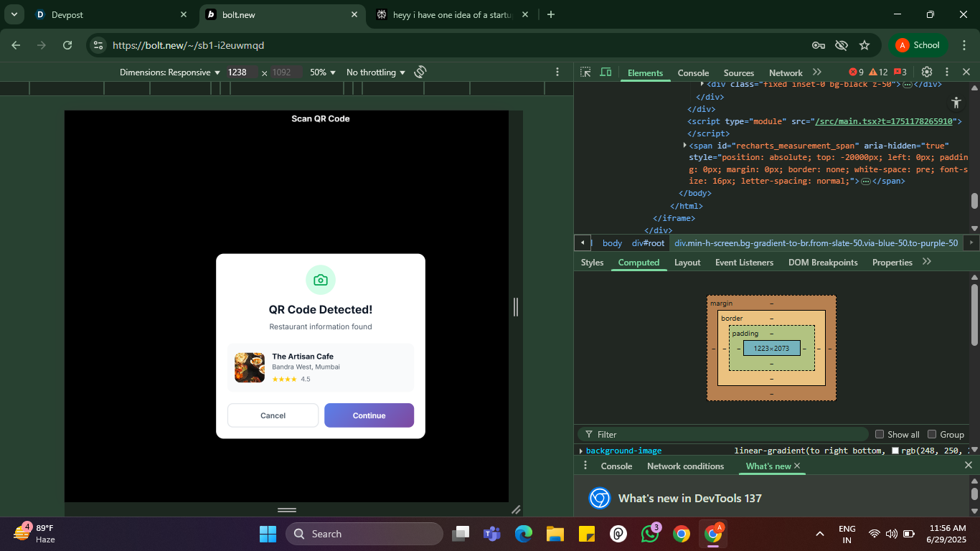Image resolution: width=980 pixels, height=551 pixels.
Task: Click the computed styles Filter field
Action: [723, 434]
